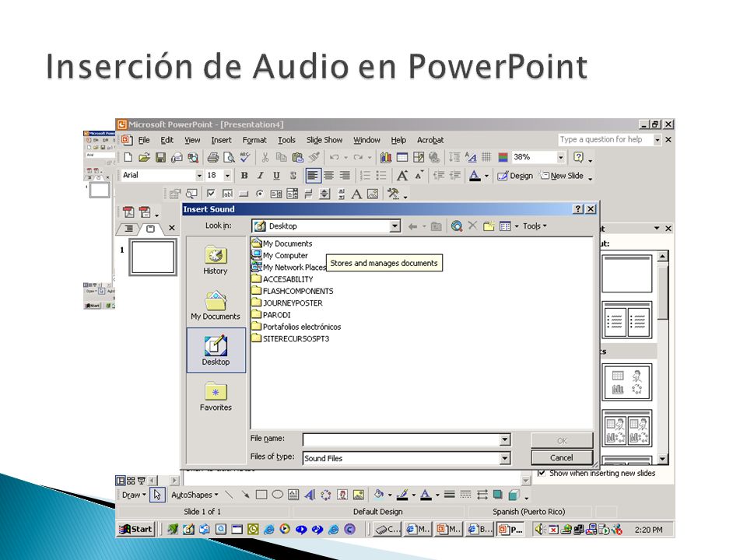
Task: Select the Desktop location in the places bar
Action: [216, 351]
